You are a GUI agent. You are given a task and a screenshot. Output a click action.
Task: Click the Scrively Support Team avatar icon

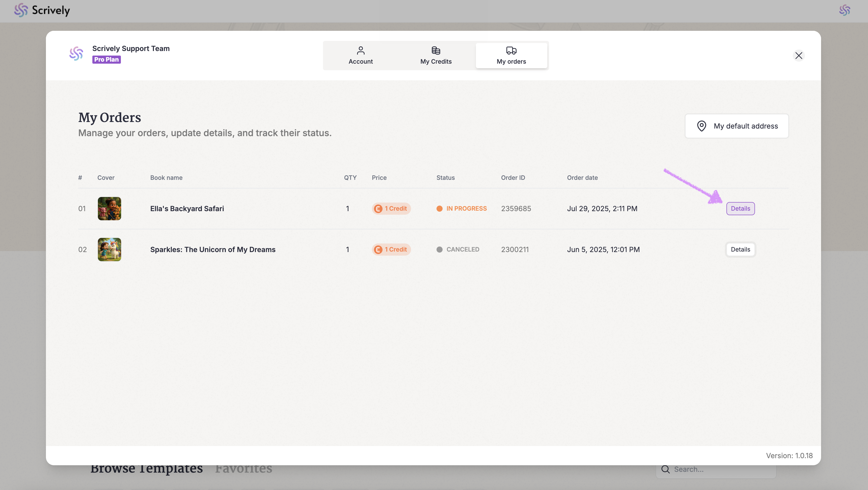point(76,54)
